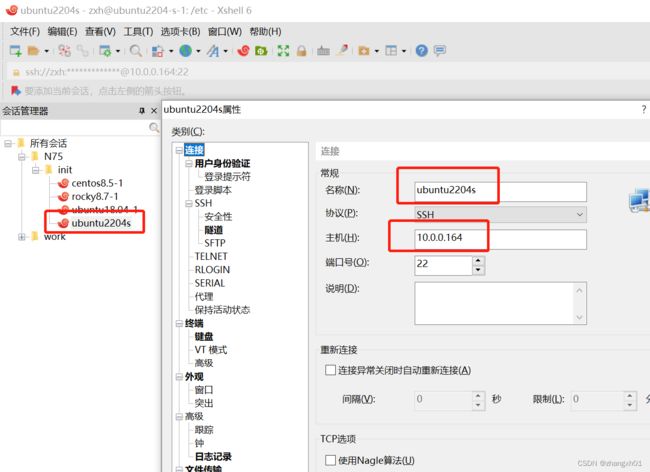This screenshot has width=650, height=472.
Task: Open Help with the blue question icon
Action: click(422, 51)
